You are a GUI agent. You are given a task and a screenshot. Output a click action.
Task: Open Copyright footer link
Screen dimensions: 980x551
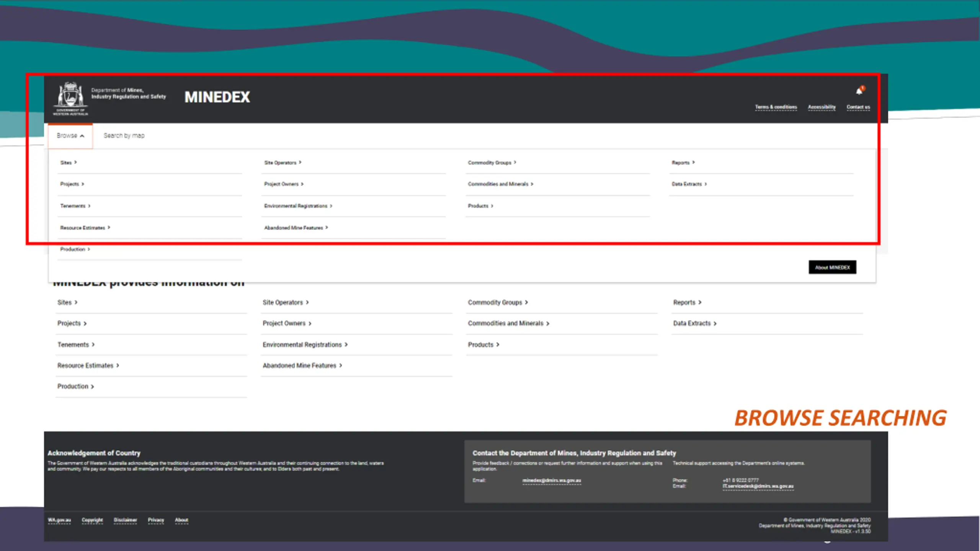[92, 520]
